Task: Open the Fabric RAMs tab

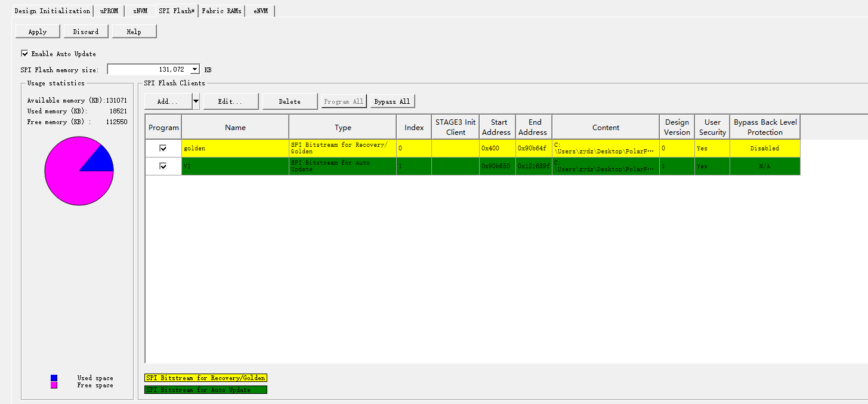Action: click(221, 11)
